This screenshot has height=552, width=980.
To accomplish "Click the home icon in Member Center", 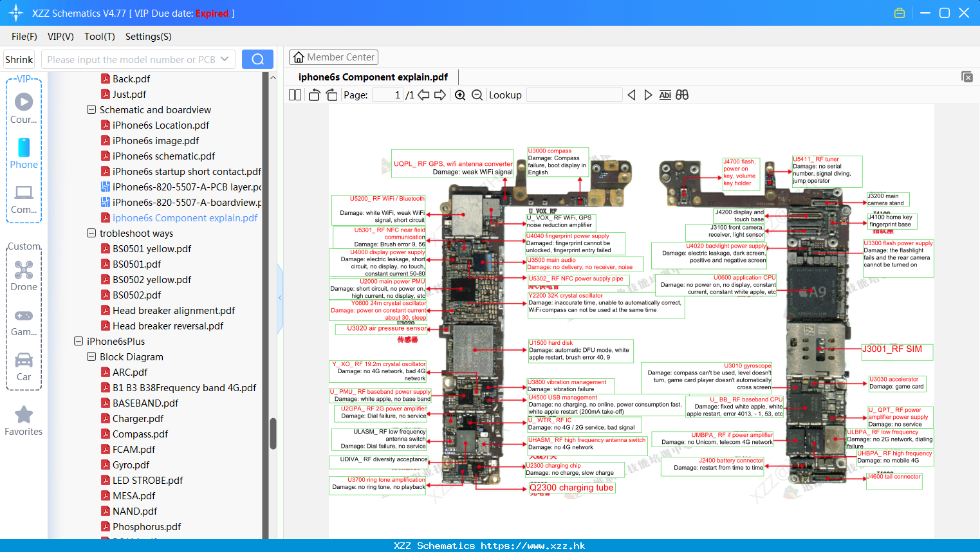I will point(299,57).
